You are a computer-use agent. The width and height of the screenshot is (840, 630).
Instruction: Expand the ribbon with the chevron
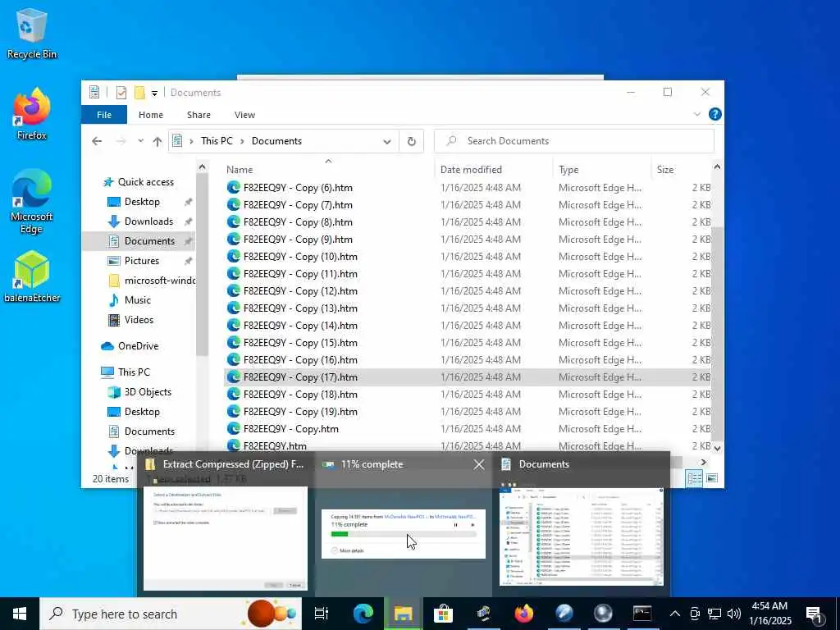pos(697,114)
